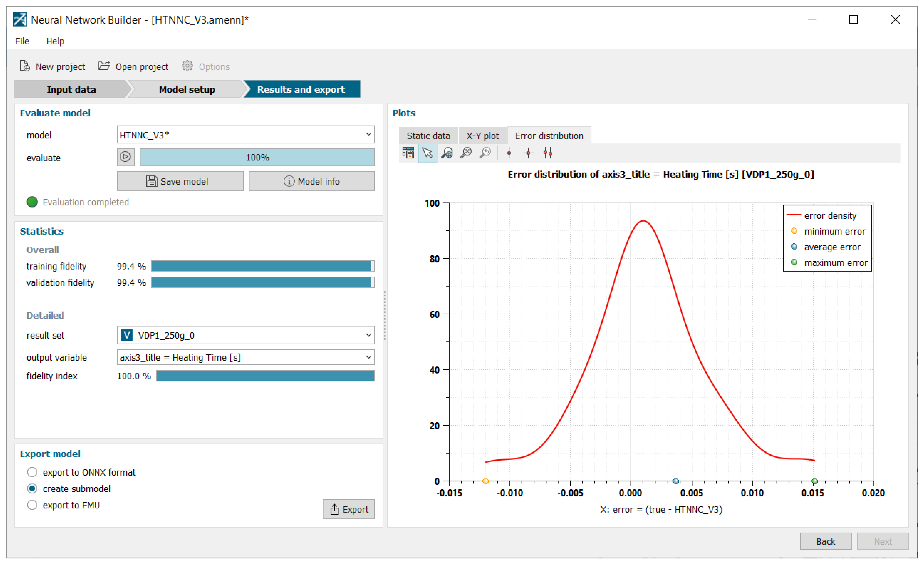
Task: Click the zoom region magnifier icon
Action: coord(447,153)
